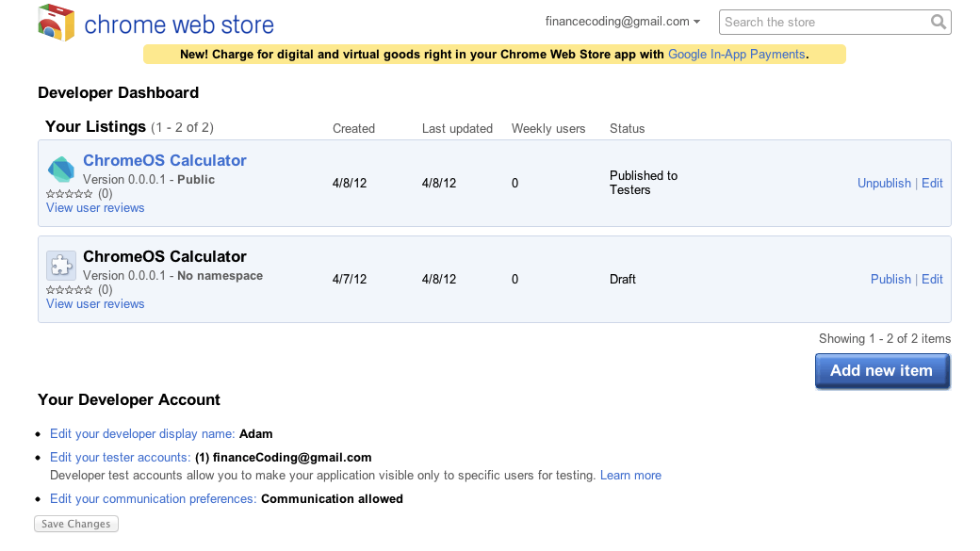Click the draft ChromeOS Calculator title text
The width and height of the screenshot is (980, 551).
[164, 257]
